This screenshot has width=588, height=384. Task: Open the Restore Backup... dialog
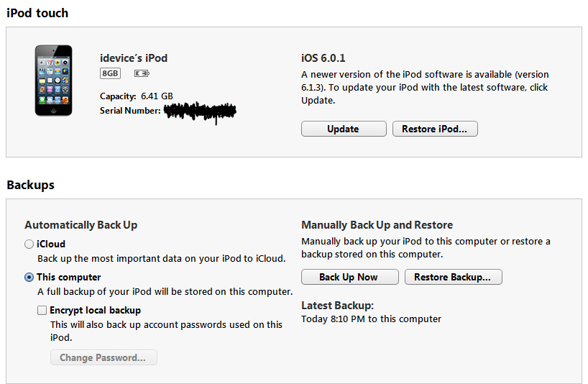pyautogui.click(x=453, y=277)
